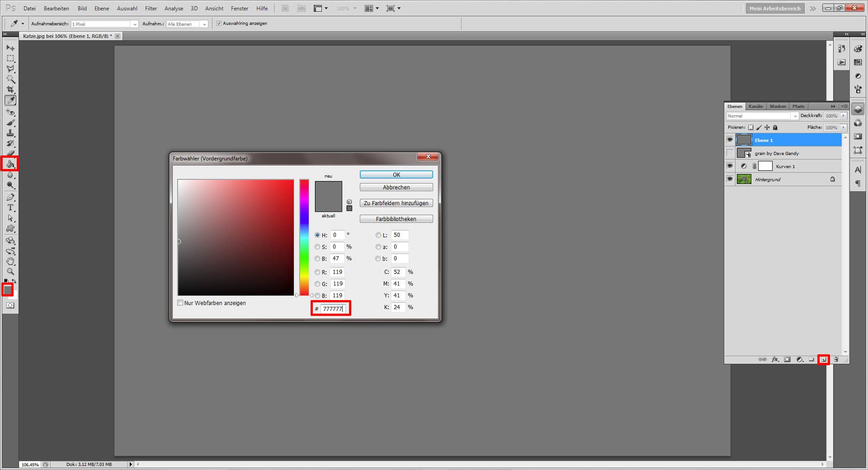Uncheck 'Nur Webfarben anzeigen'
Image resolution: width=868 pixels, height=470 pixels.
180,303
